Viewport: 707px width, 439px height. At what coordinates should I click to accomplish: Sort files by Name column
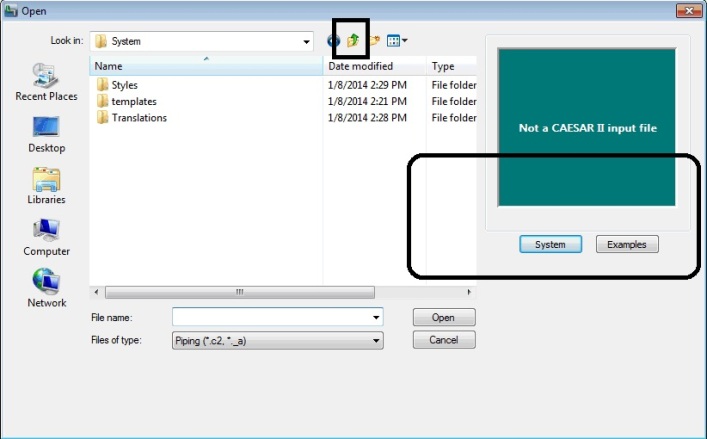pyautogui.click(x=206, y=66)
